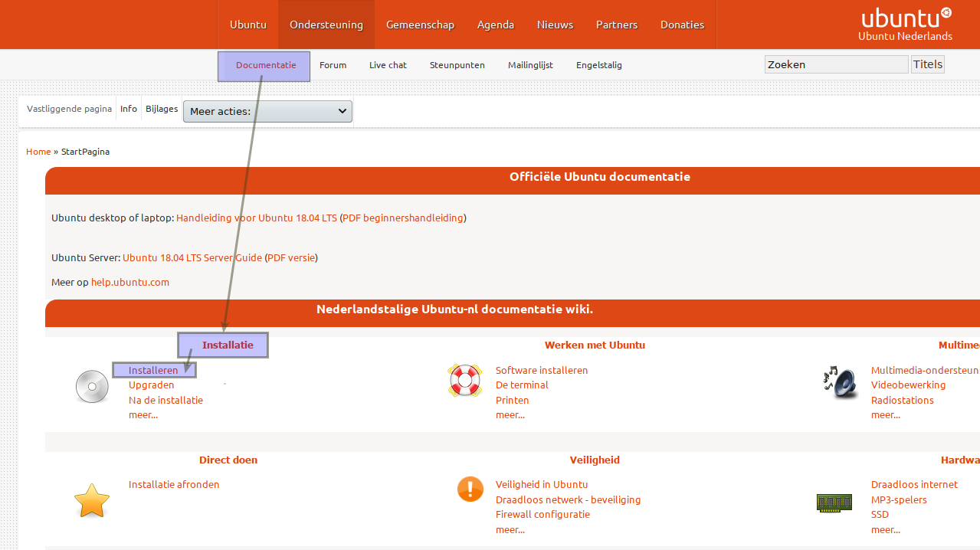Viewport: 980px width, 550px height.
Task: Open the Ubuntu top menu
Action: point(248,25)
